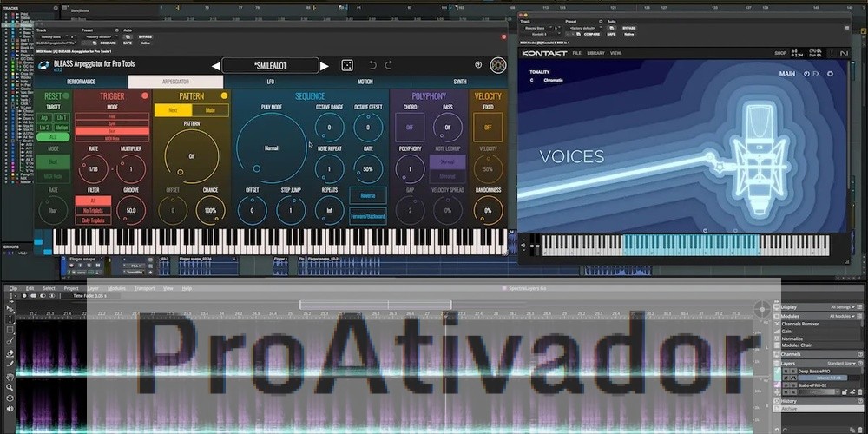Click the Display panel options list icon
This screenshot has height=434, width=868.
[x=859, y=306]
